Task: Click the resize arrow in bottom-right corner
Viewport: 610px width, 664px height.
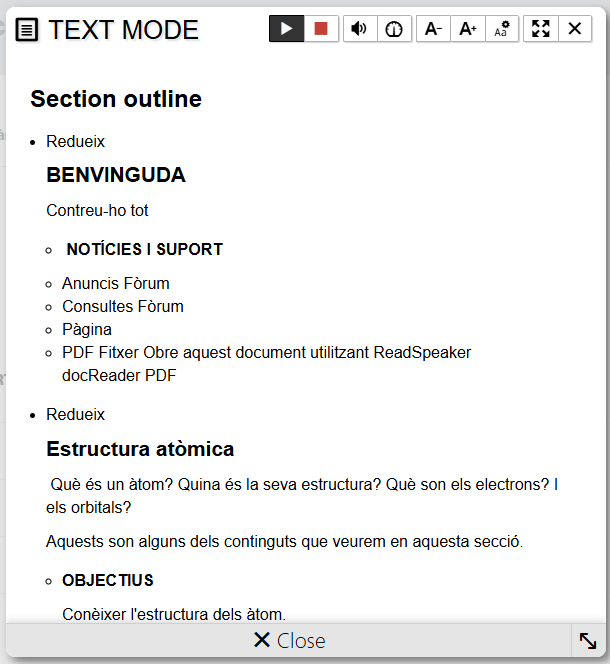Action: [x=588, y=640]
